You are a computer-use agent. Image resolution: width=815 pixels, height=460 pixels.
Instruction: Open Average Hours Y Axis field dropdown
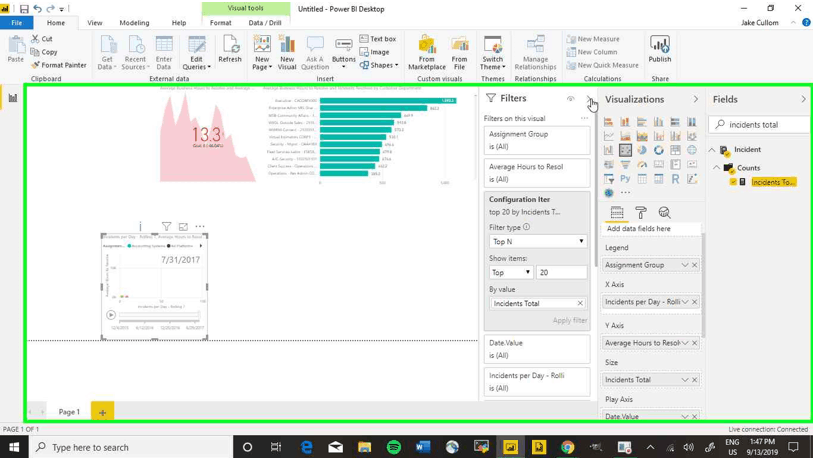(685, 343)
